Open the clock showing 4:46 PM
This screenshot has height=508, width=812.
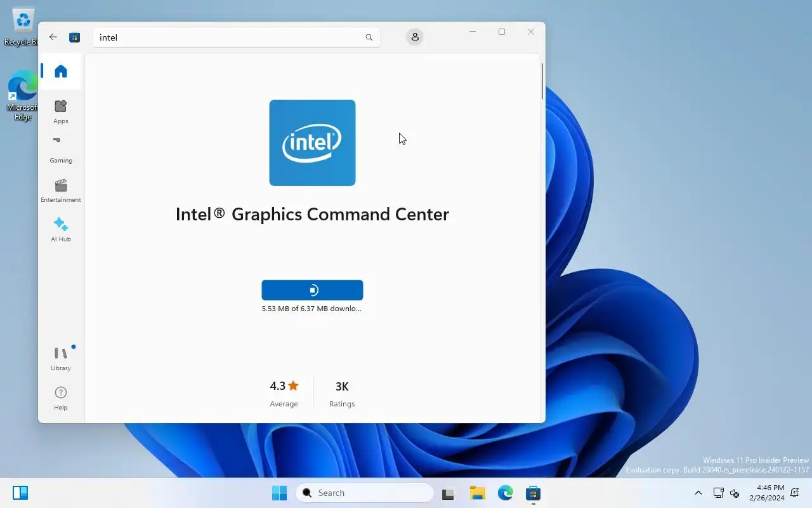click(x=767, y=493)
